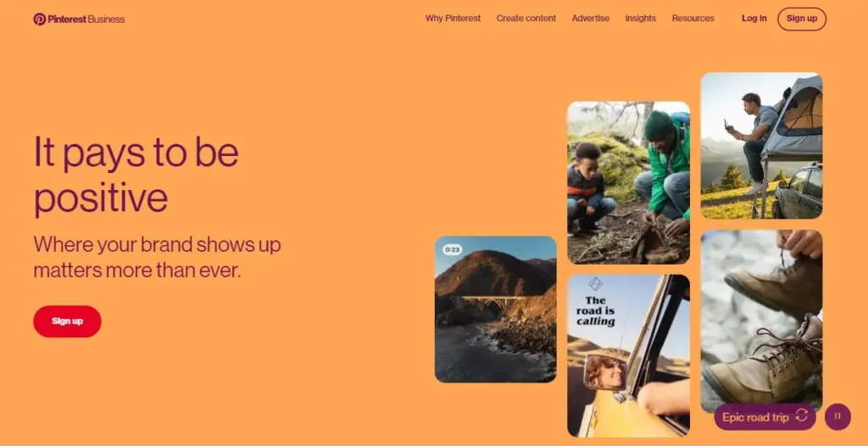Image resolution: width=868 pixels, height=446 pixels.
Task: Open the Advertise navigation menu
Action: [x=591, y=19]
